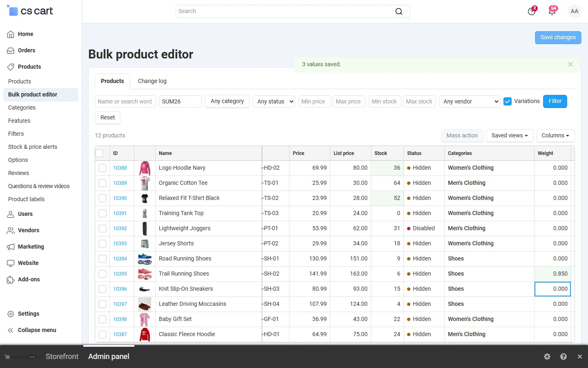Open the Any status dropdown
588x368 pixels.
pyautogui.click(x=274, y=101)
